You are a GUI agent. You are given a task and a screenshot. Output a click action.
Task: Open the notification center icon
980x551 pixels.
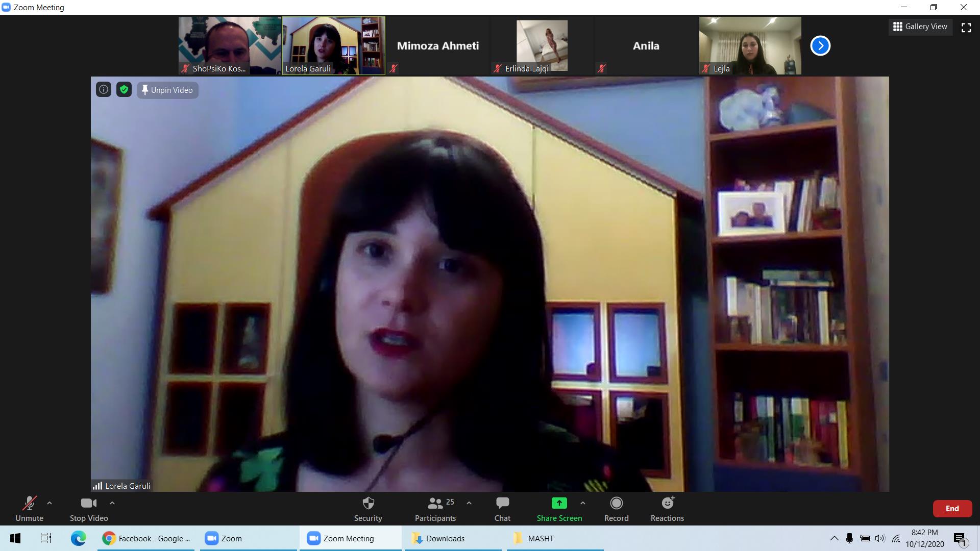[x=960, y=539]
